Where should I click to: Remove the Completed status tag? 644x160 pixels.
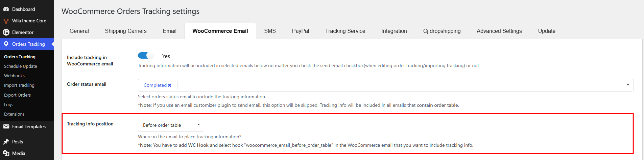pos(170,85)
